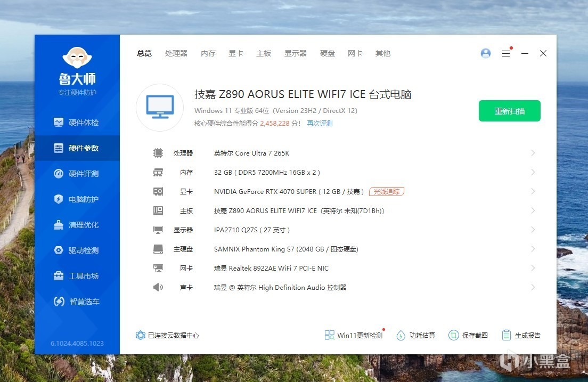Click the 主板 motherboard icon

coord(158,210)
